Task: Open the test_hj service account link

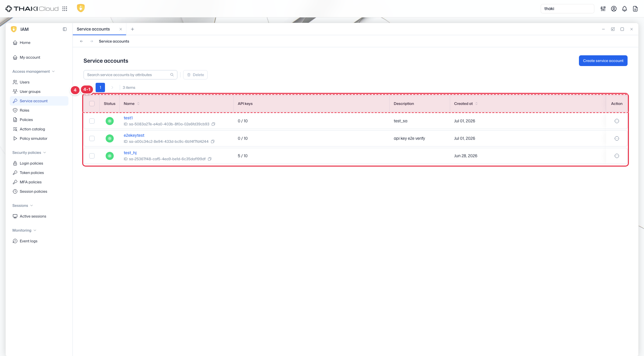Action: coord(130,153)
